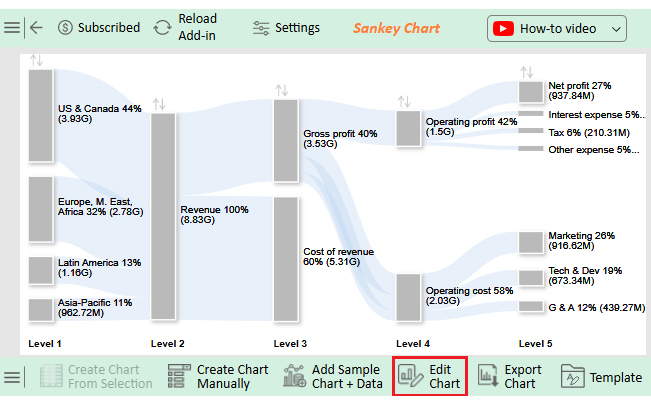Click the Export Chart download icon
Viewport: 651px width, 405px height.
point(487,376)
